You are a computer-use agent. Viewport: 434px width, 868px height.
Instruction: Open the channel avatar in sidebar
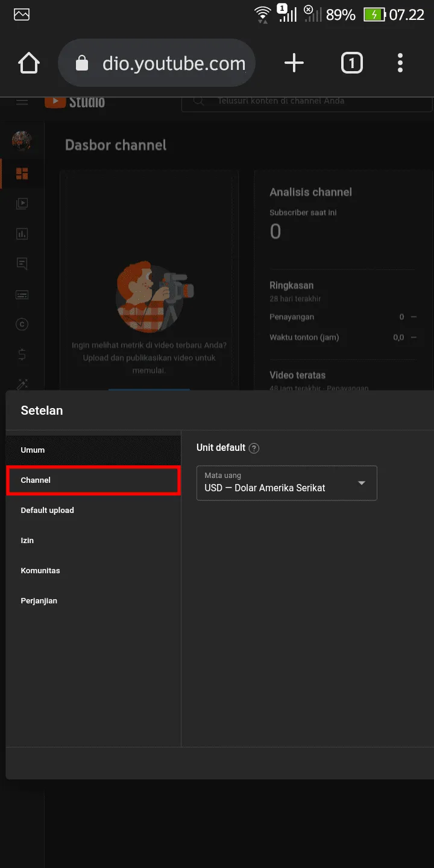pyautogui.click(x=22, y=141)
